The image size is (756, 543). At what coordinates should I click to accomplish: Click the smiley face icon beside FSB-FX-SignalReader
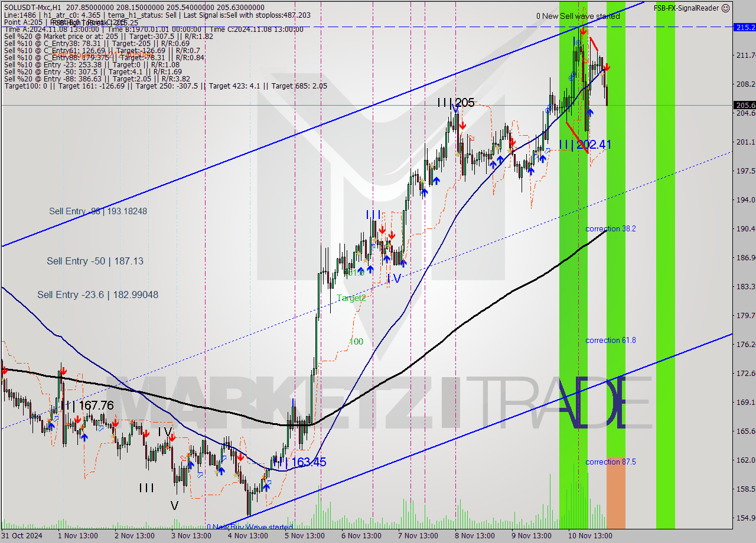point(726,8)
